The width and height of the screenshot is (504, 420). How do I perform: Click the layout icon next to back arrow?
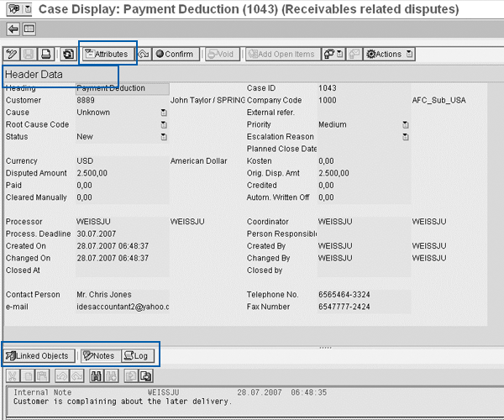(x=29, y=29)
